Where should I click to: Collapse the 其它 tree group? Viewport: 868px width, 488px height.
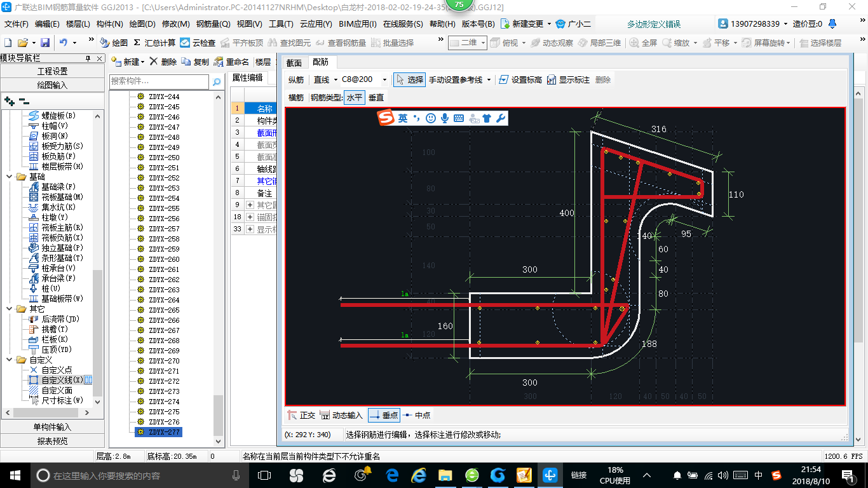pos(10,309)
